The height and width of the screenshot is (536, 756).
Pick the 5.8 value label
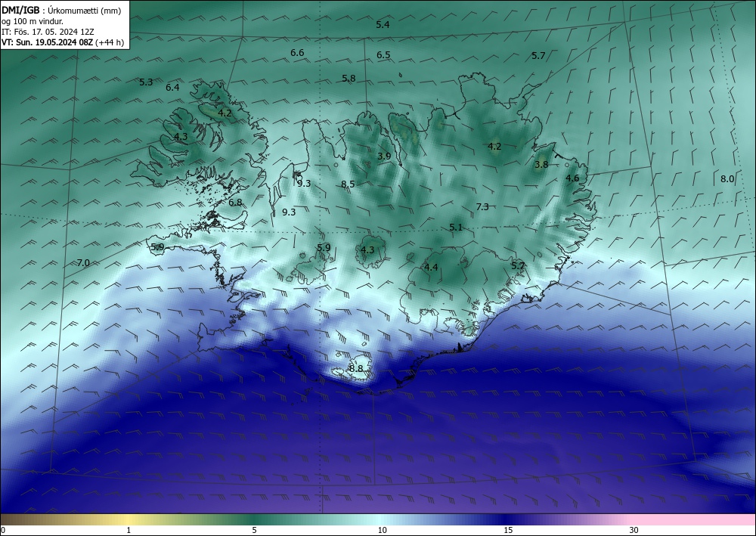[x=349, y=78]
